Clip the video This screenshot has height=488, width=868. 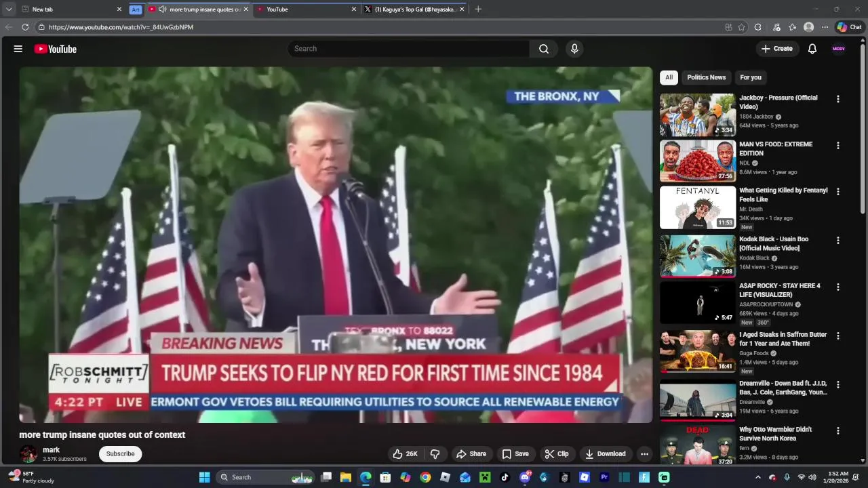point(557,454)
